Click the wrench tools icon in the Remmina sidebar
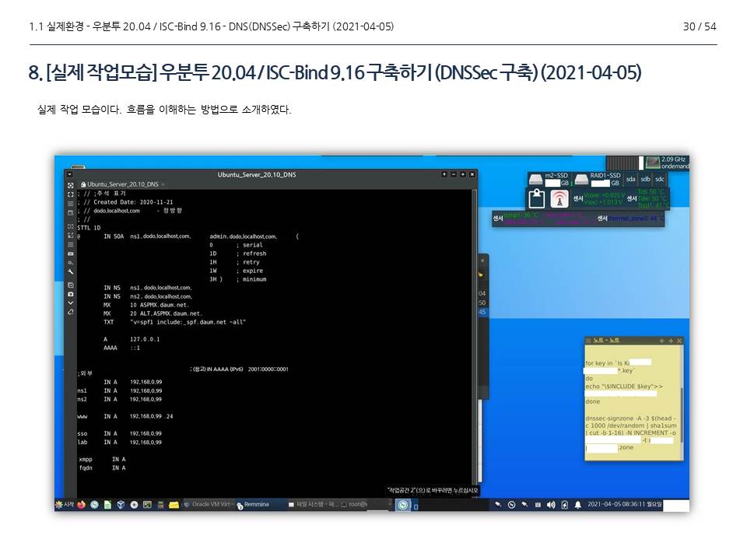The image size is (747, 560). [x=71, y=271]
